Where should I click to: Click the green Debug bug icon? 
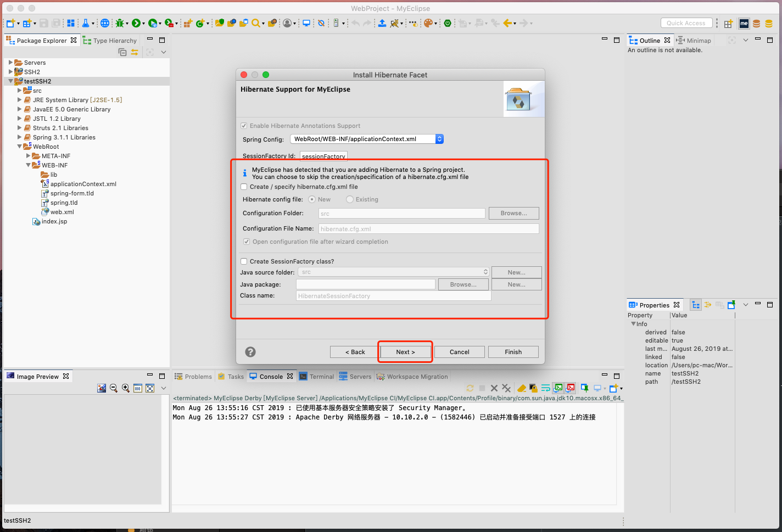pos(120,23)
